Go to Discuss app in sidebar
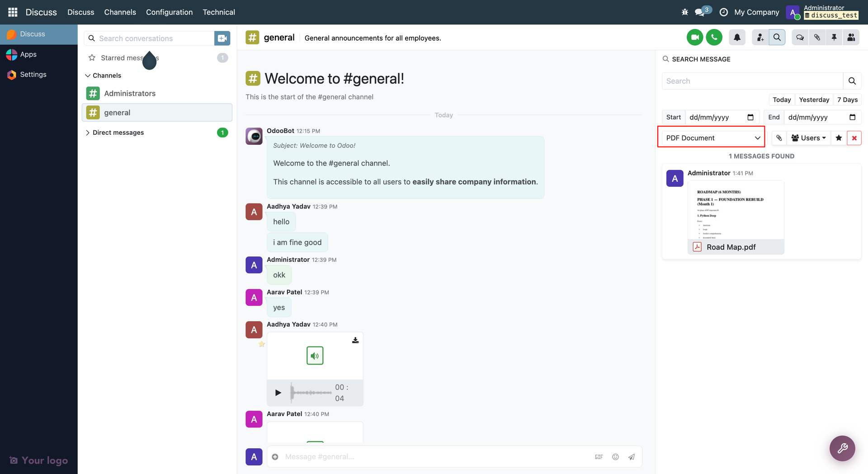The image size is (868, 474). [39, 34]
